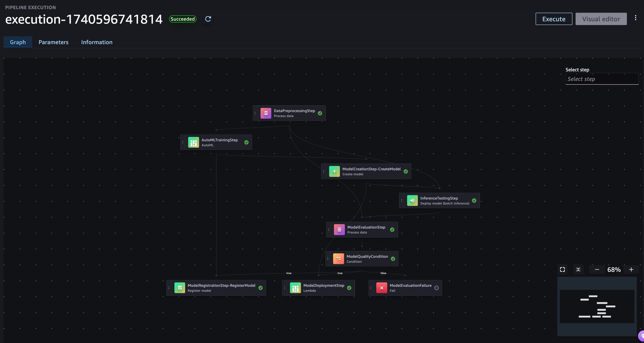
Task: Click the ModelEvaluationFailure red fail icon
Action: click(381, 288)
